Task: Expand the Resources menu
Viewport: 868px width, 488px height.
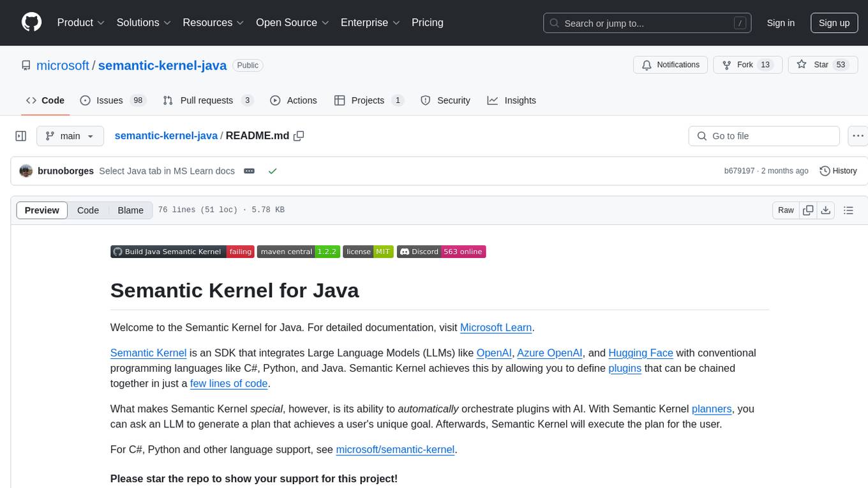Action: 213,22
